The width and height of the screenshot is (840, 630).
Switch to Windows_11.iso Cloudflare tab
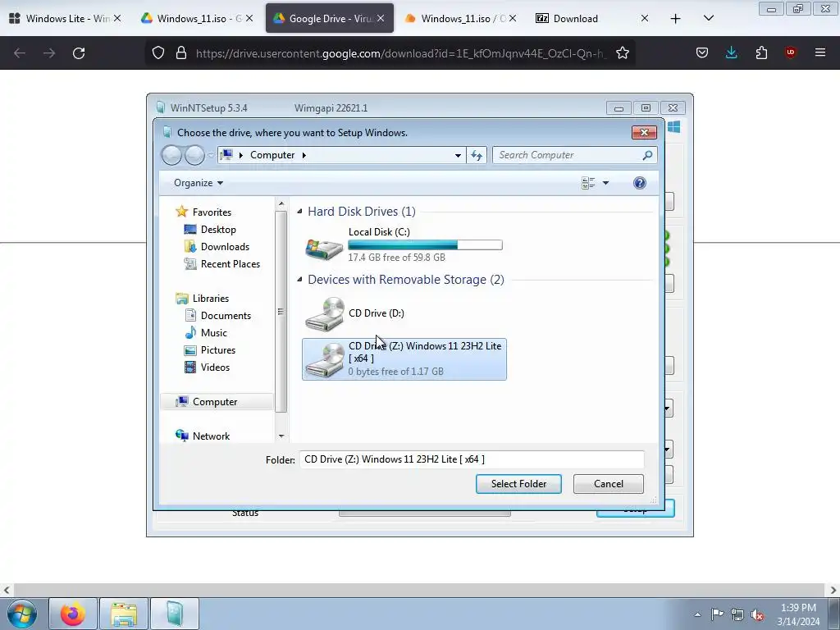(460, 18)
